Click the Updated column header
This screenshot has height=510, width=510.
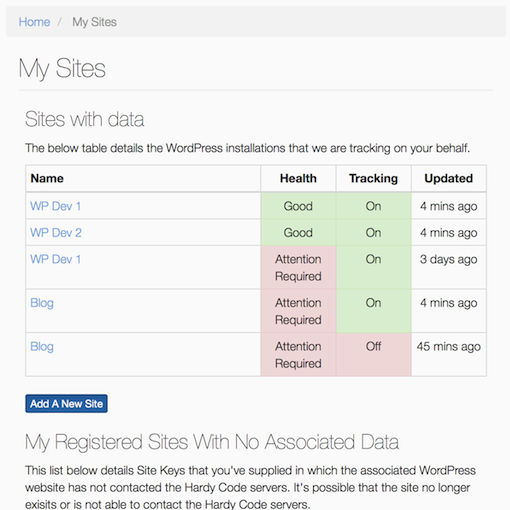pos(449,178)
